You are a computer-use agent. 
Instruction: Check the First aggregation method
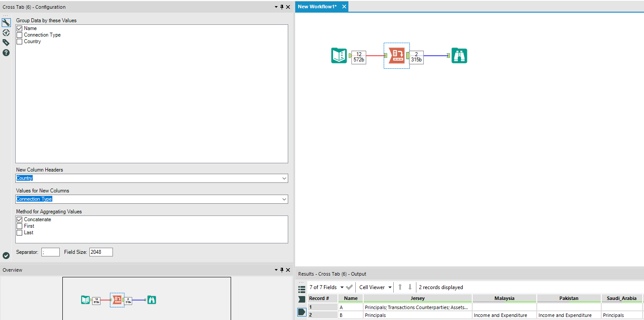tap(20, 226)
